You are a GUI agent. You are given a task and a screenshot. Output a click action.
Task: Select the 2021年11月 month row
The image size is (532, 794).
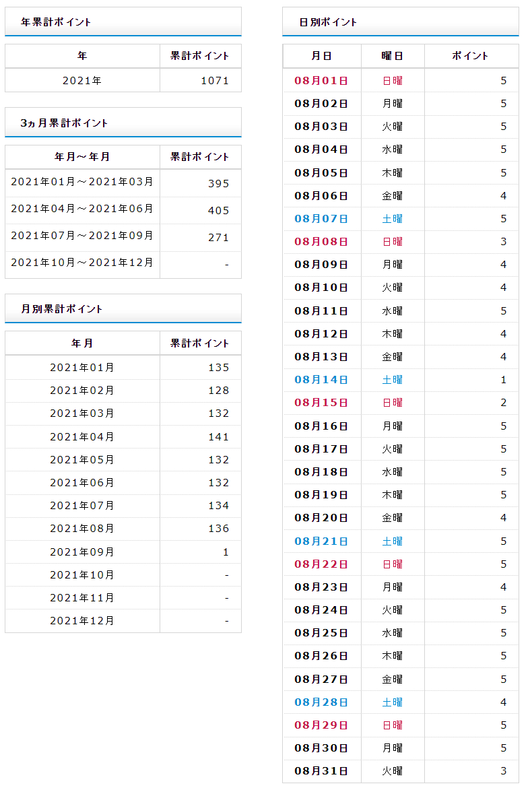123,597
